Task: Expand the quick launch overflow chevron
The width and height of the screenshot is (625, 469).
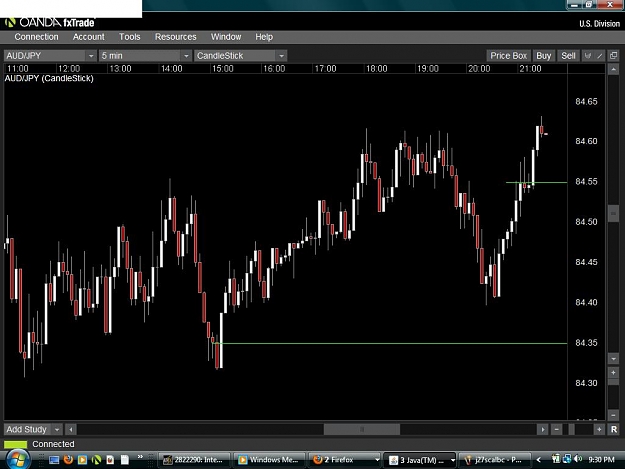Action: 140,457
